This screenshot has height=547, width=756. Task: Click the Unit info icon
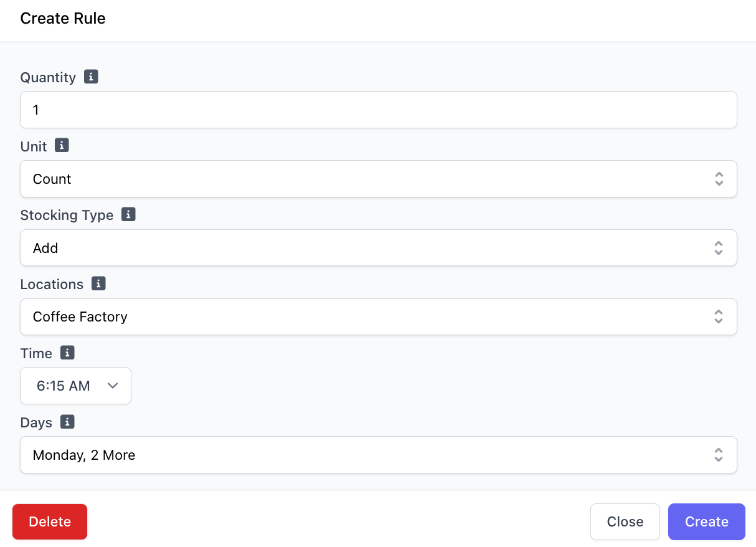(62, 145)
